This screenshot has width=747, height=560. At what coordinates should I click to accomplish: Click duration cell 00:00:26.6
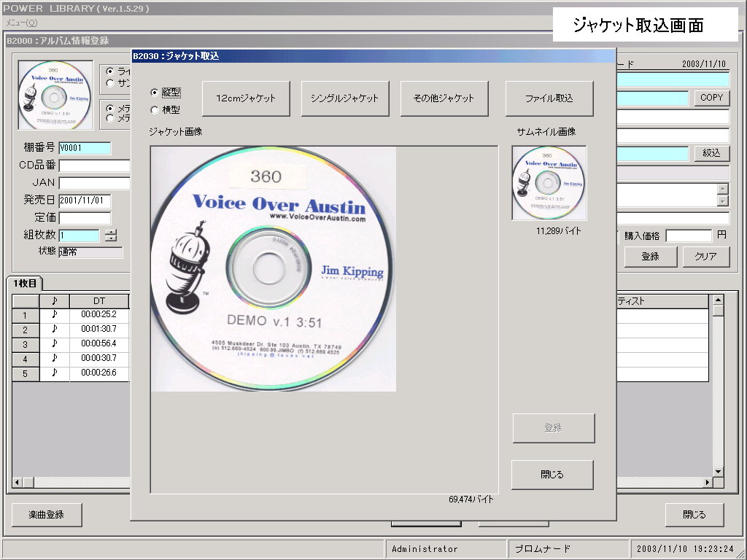[x=99, y=373]
